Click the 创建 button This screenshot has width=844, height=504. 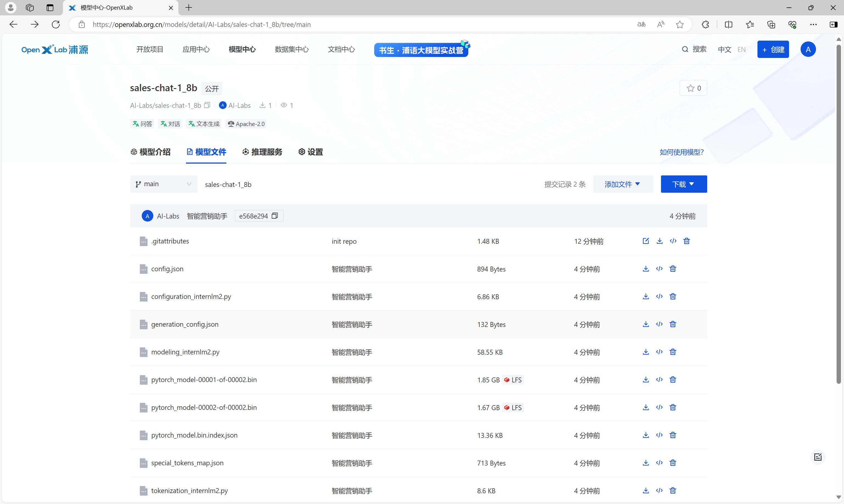773,50
